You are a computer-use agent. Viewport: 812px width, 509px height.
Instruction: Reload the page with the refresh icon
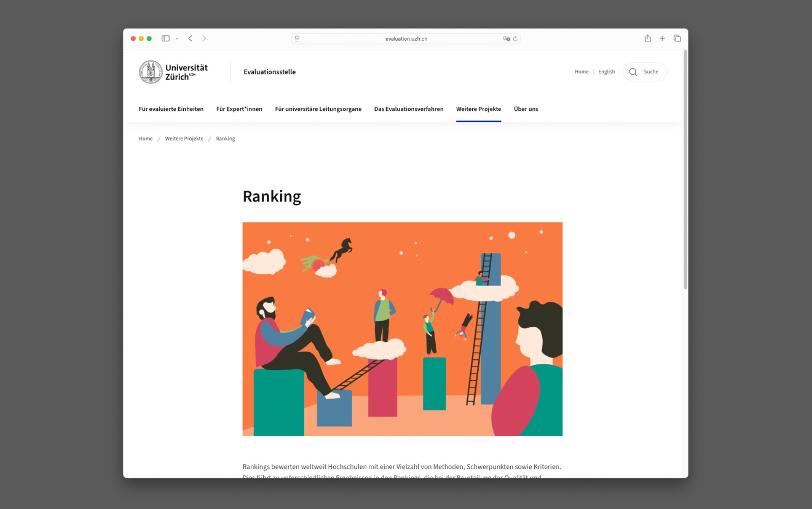click(x=515, y=38)
